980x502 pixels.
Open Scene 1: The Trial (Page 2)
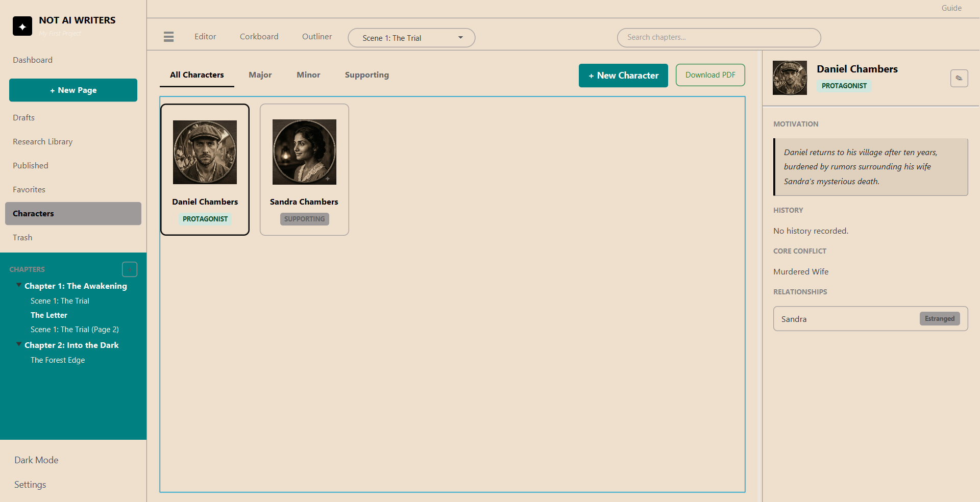(75, 330)
